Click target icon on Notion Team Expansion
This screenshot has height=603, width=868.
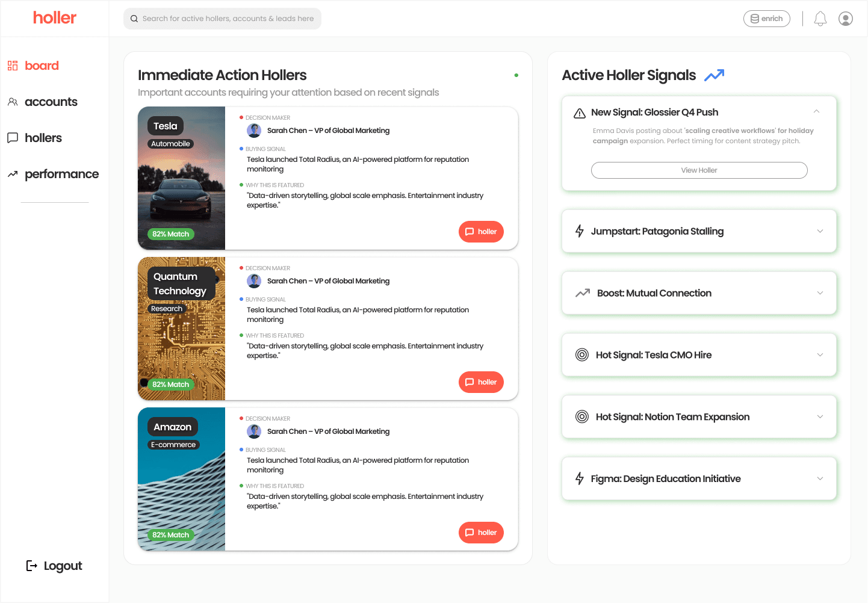[x=582, y=416]
